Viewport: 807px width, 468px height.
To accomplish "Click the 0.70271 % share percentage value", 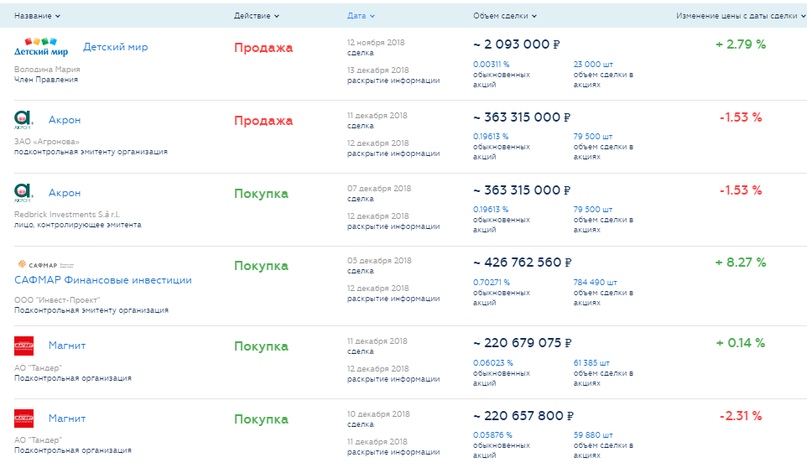I will (491, 282).
